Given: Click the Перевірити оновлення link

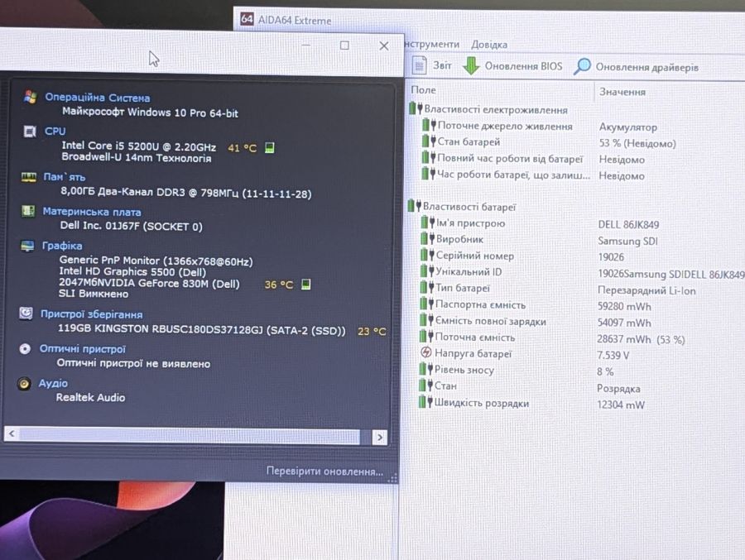Looking at the screenshot, I should click(324, 471).
